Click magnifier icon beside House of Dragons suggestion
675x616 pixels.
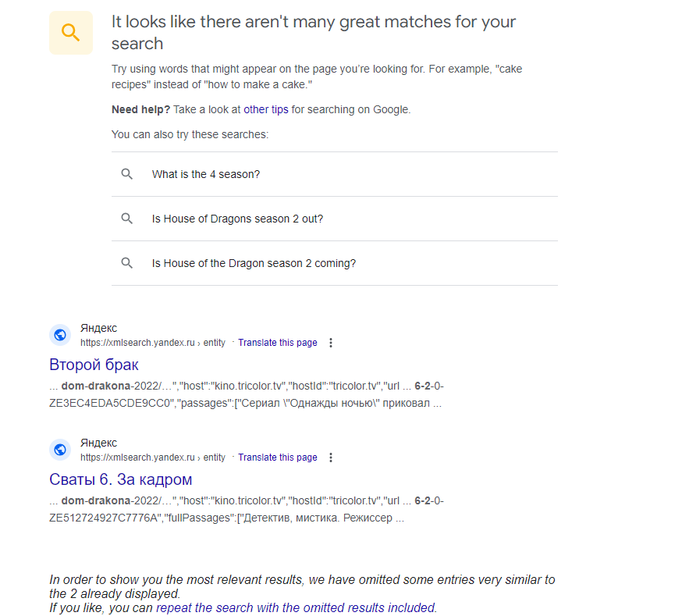126,219
